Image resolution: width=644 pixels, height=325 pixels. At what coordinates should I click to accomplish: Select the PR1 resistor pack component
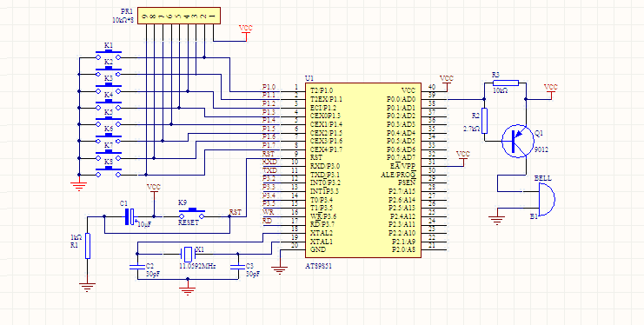click(179, 16)
